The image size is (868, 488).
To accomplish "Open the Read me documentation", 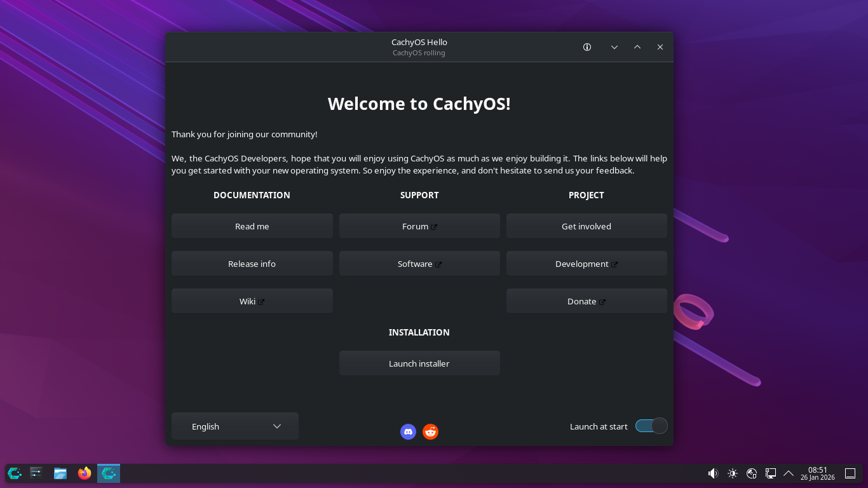I will click(252, 226).
